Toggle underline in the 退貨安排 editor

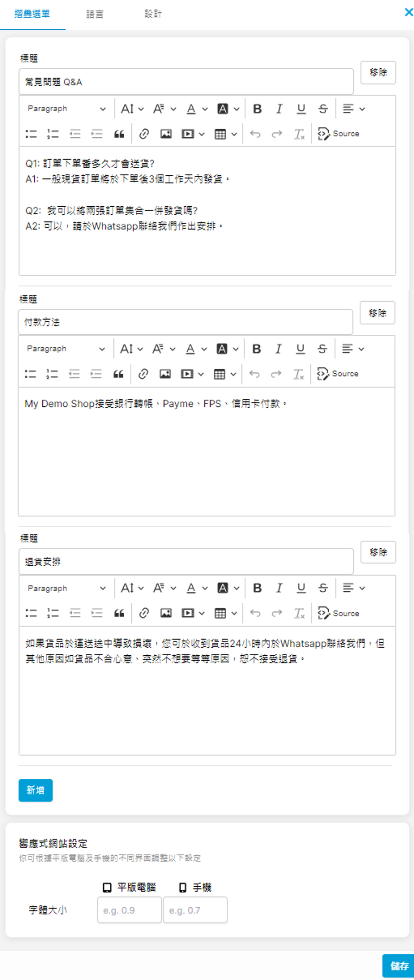click(301, 588)
